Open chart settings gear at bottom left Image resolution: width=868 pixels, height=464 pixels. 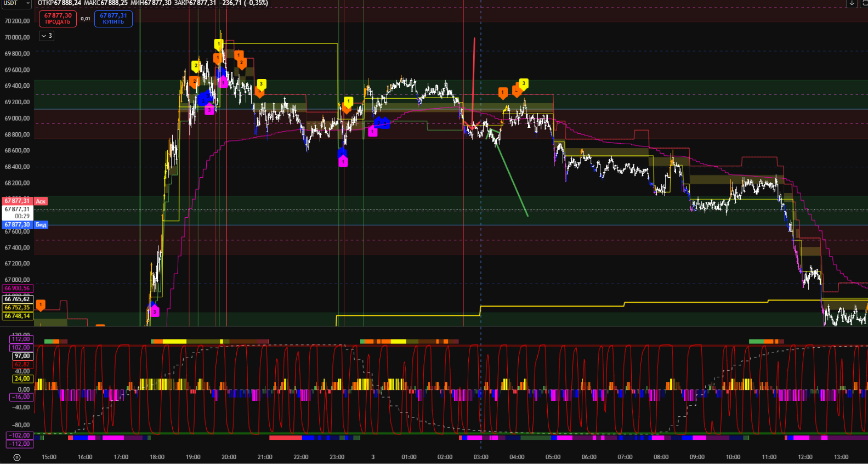click(x=17, y=457)
